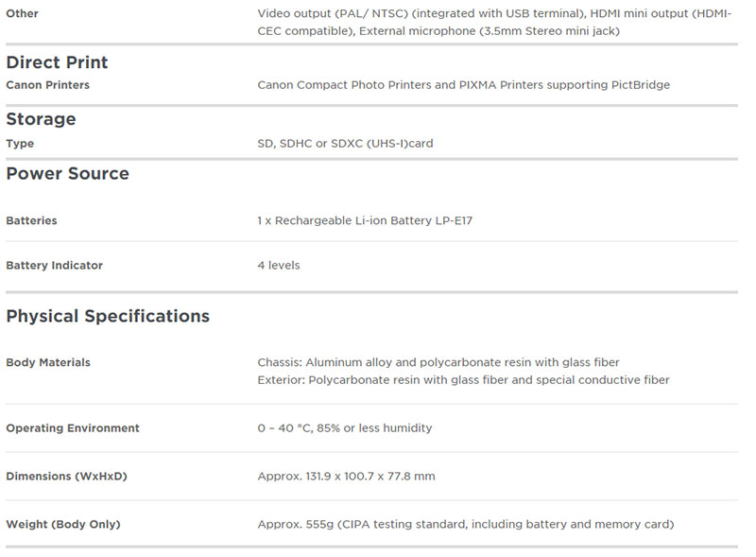Click the Operating Environment label
Screen dimensions: 756x557
tap(73, 428)
